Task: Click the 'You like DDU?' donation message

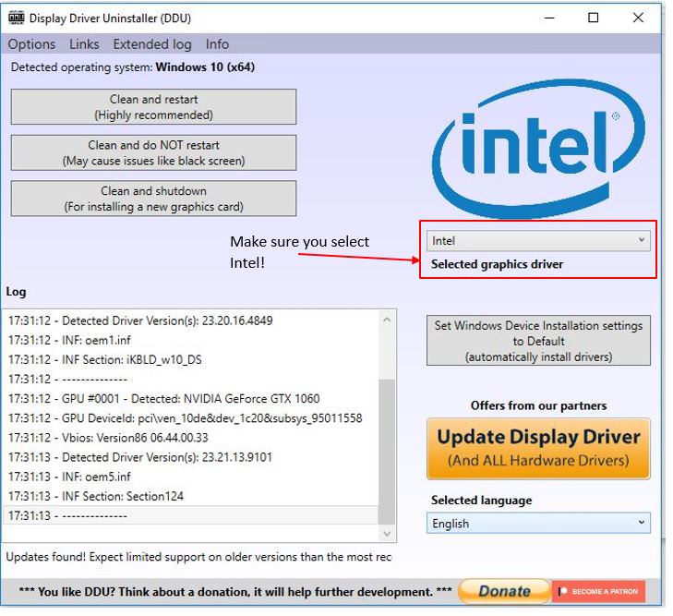Action: (235, 592)
